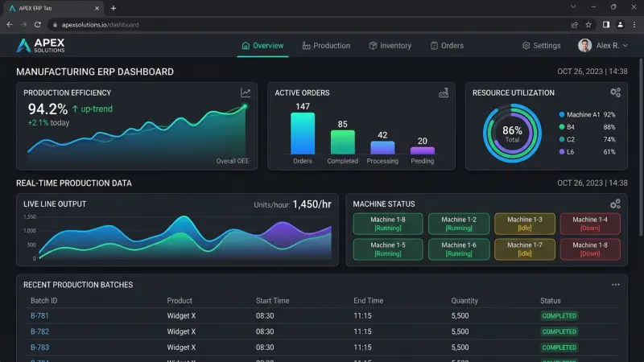Select the Machine 1-5 Running tile
Image resolution: width=644 pixels, height=362 pixels.
pyautogui.click(x=388, y=249)
